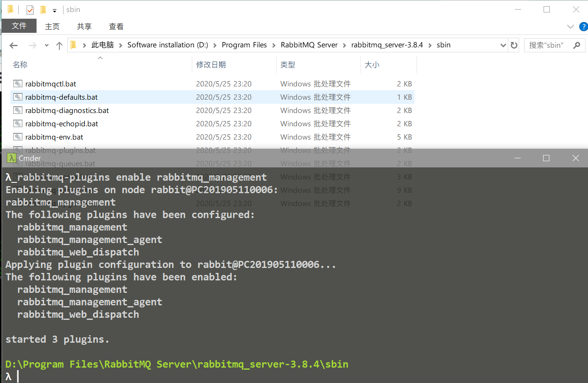The image size is (588, 383).
Task: Click rabbitmq-diagnostics.bat file icon
Action: [x=17, y=110]
